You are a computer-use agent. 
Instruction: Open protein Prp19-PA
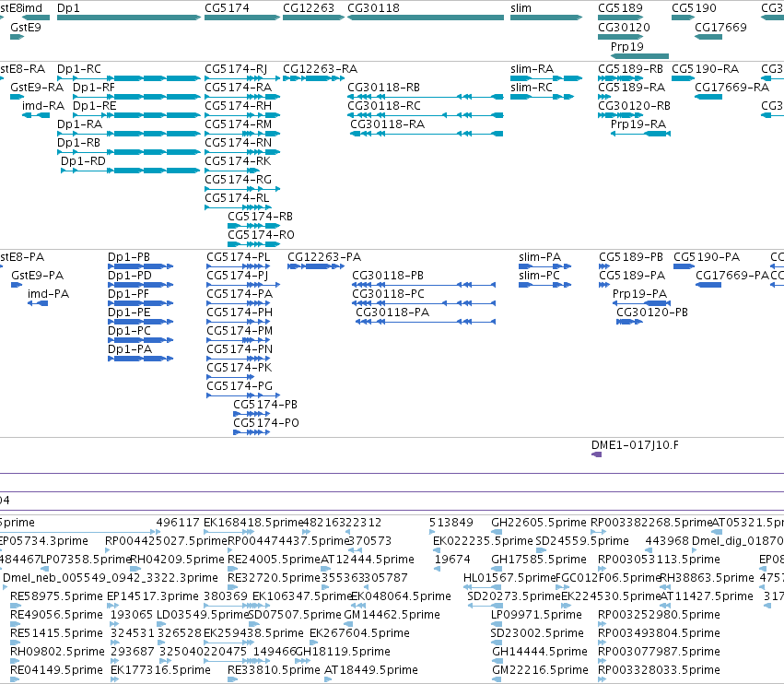click(641, 303)
